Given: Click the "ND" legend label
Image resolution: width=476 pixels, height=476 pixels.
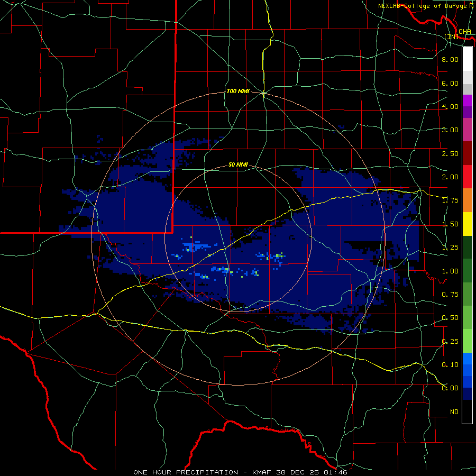Looking at the screenshot, I should pyautogui.click(x=454, y=411).
